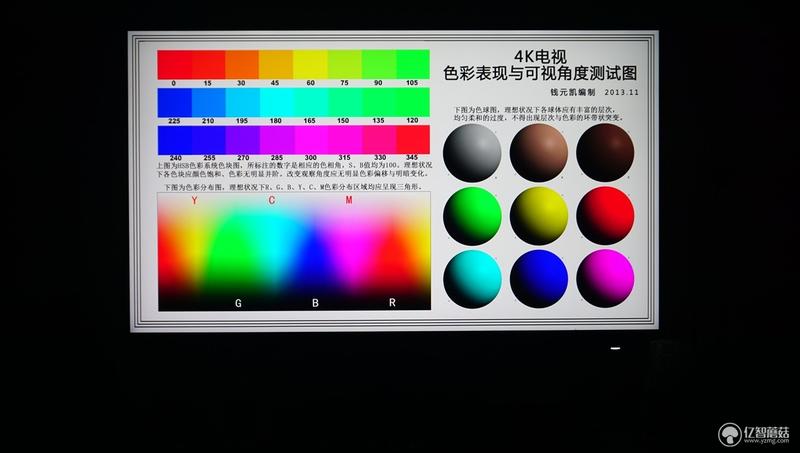Click the gray shaded sphere
This screenshot has height=453, width=800.
pyautogui.click(x=472, y=153)
